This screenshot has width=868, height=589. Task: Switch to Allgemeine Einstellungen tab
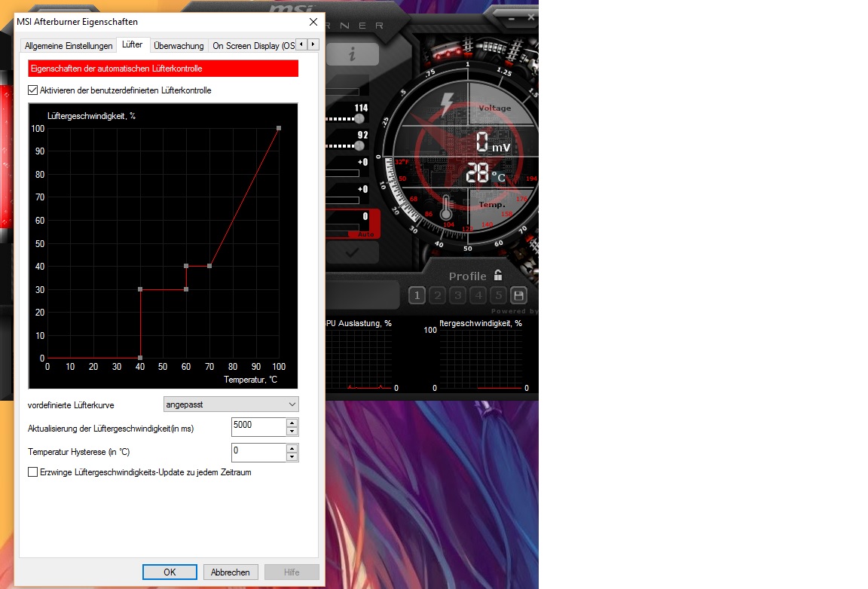pyautogui.click(x=69, y=46)
